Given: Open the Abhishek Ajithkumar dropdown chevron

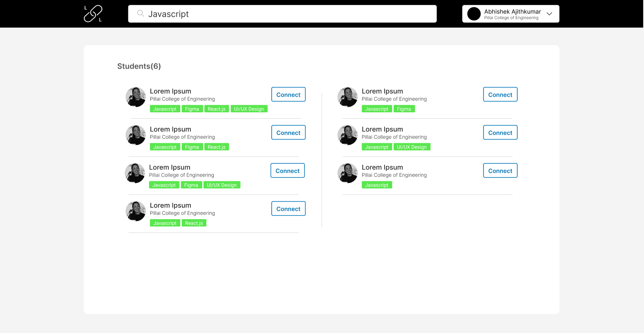Looking at the screenshot, I should [550, 14].
